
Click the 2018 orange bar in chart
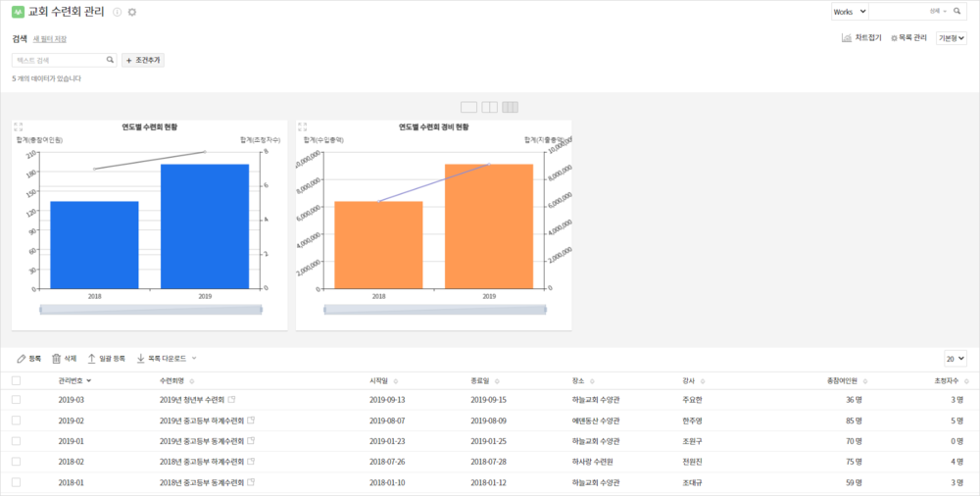tap(378, 245)
